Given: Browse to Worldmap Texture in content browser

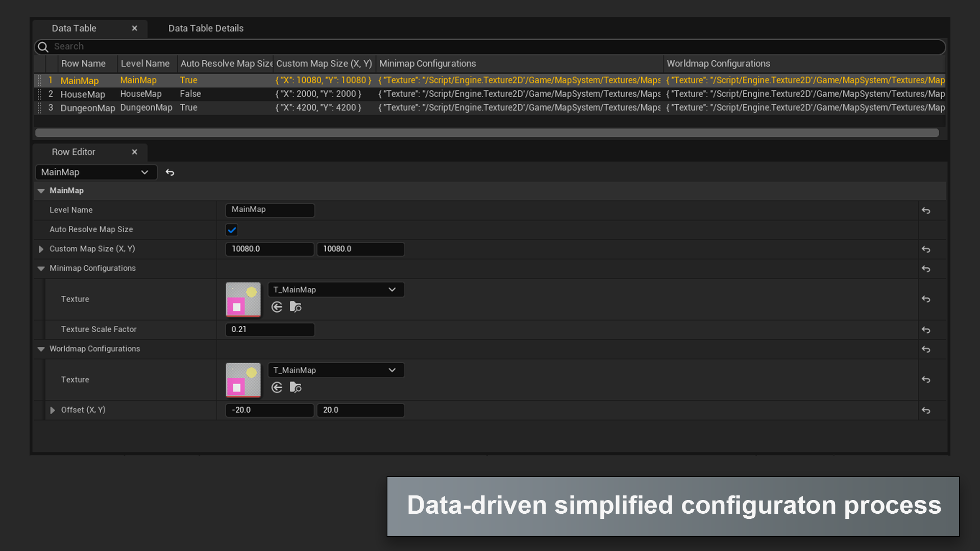Looking at the screenshot, I should click(296, 388).
